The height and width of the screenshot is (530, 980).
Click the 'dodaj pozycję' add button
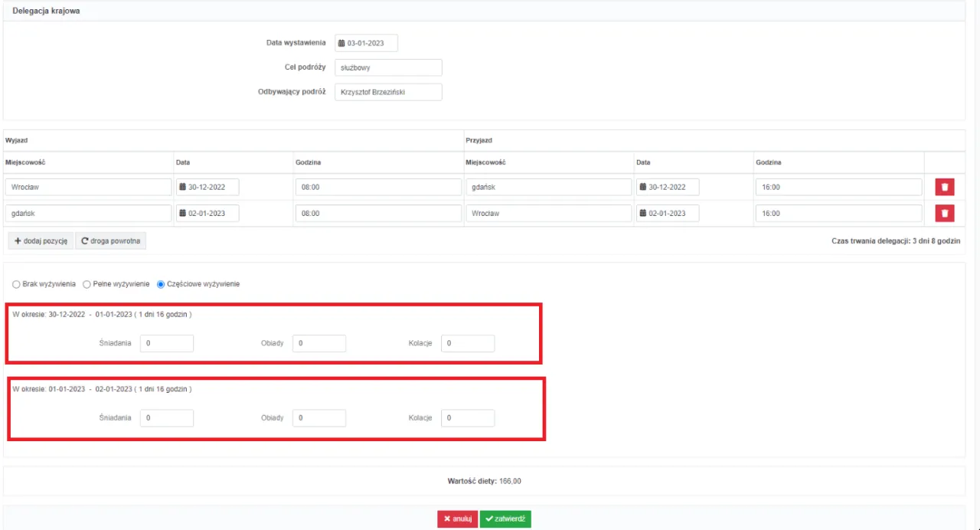[41, 241]
